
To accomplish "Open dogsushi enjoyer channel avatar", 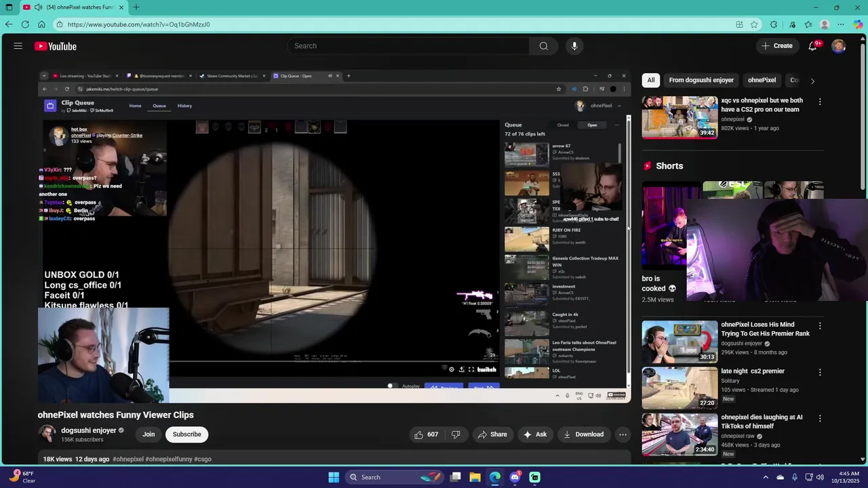I will [x=47, y=434].
